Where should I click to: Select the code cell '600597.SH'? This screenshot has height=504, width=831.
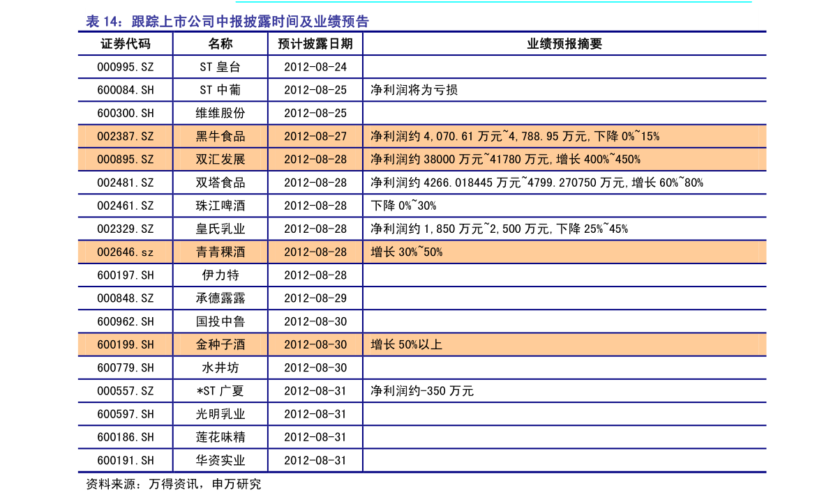pyautogui.click(x=126, y=415)
